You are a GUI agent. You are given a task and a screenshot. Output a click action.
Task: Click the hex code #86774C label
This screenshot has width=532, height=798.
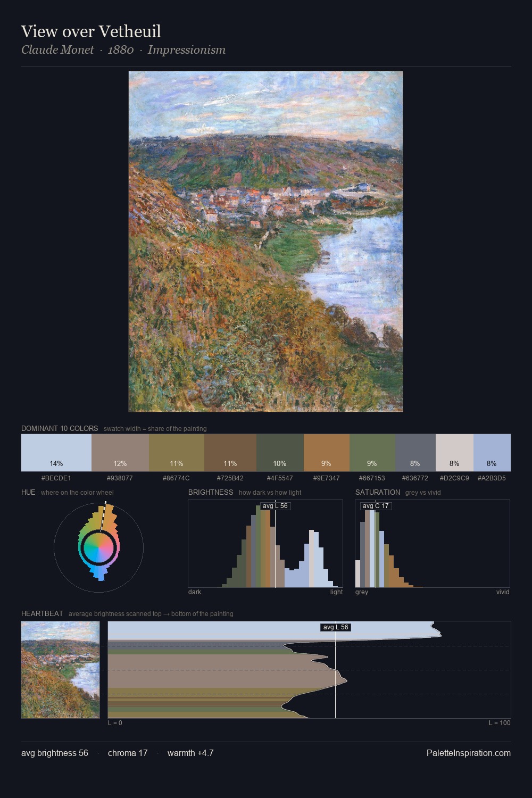click(177, 478)
